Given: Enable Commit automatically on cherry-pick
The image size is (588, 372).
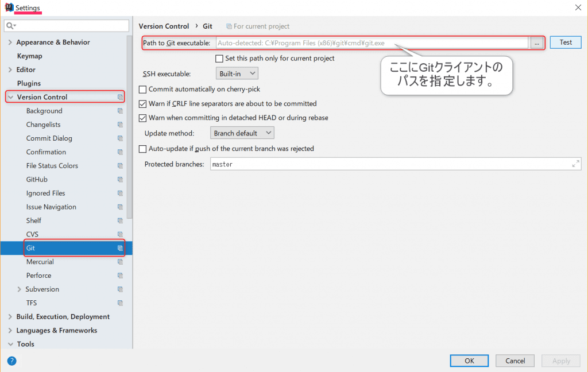Looking at the screenshot, I should (143, 90).
